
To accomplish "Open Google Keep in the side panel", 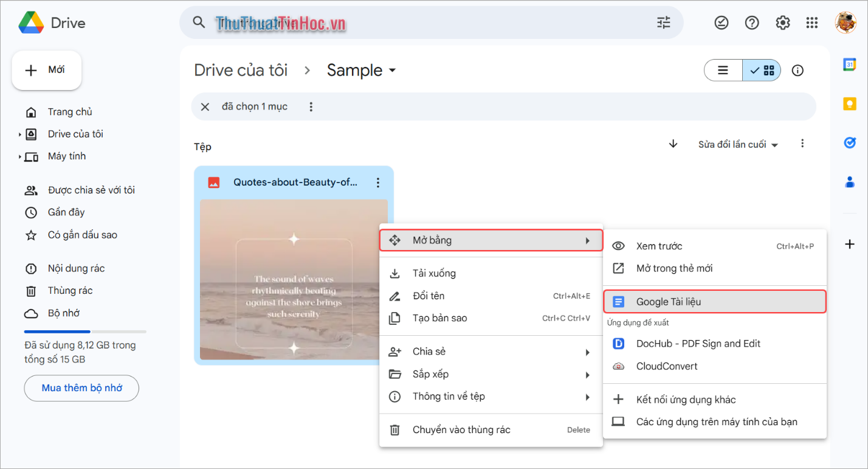I will (850, 103).
